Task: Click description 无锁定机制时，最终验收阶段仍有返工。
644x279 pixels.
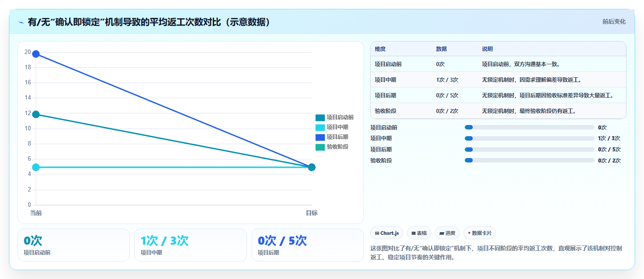Action: [x=529, y=111]
